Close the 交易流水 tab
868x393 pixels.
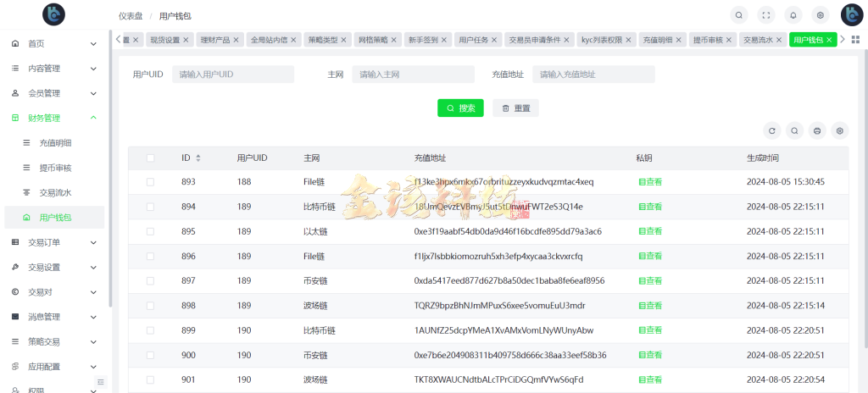[780, 40]
